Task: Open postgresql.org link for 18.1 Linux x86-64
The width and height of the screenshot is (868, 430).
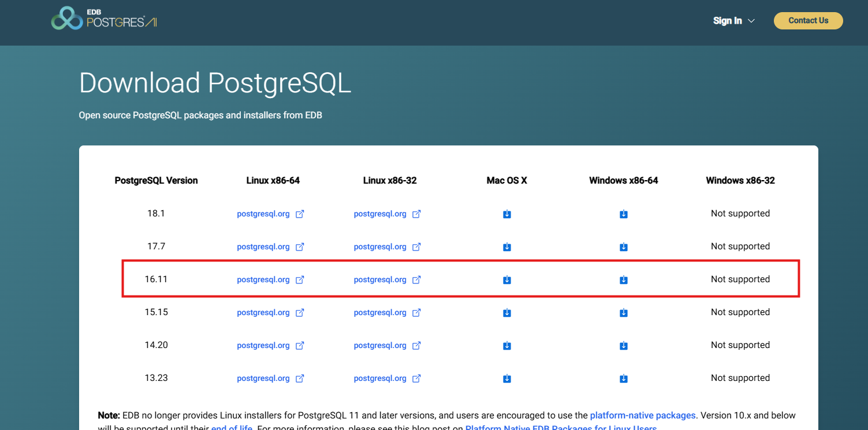Action: point(270,214)
